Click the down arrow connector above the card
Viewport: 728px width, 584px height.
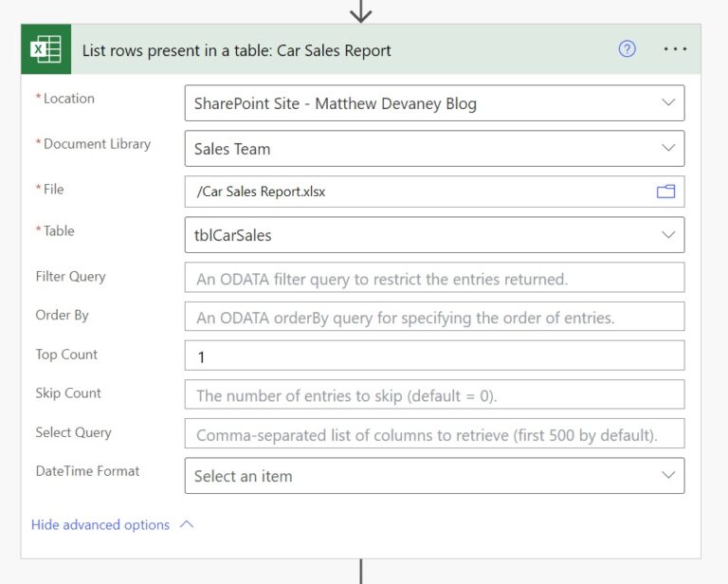pyautogui.click(x=360, y=11)
